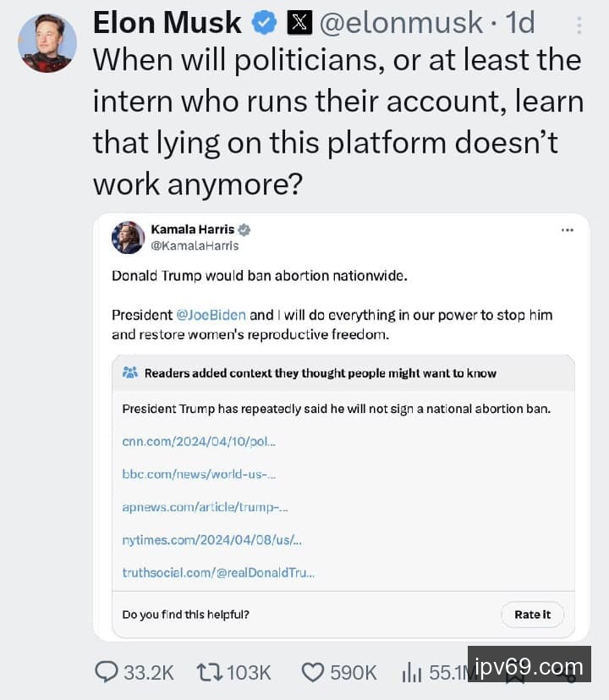Like the post with the heart icon
Image resolution: width=609 pixels, height=700 pixels.
313,672
